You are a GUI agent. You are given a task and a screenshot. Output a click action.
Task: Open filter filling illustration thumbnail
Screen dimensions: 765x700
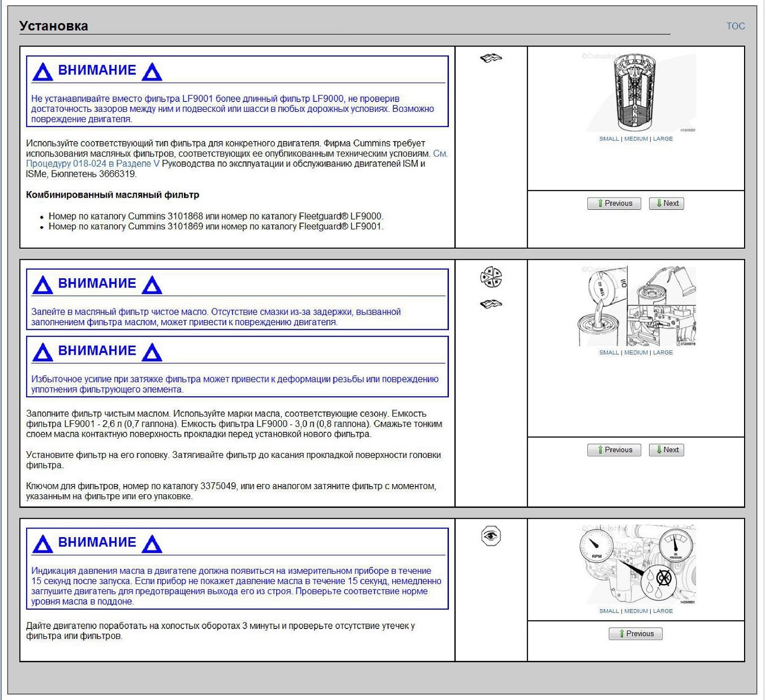(x=636, y=305)
